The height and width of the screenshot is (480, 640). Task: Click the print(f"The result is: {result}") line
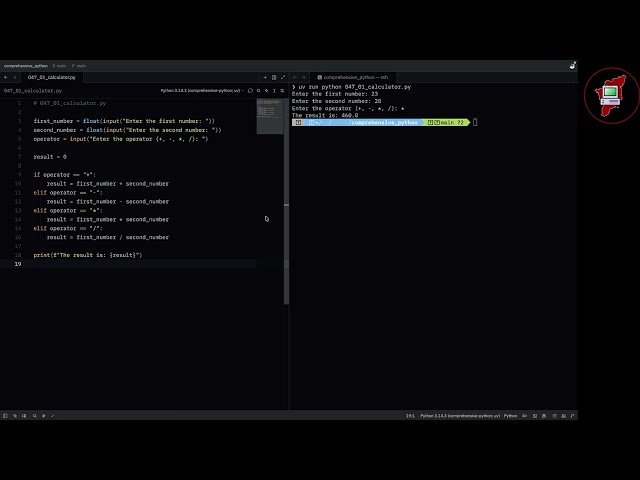pyautogui.click(x=88, y=255)
